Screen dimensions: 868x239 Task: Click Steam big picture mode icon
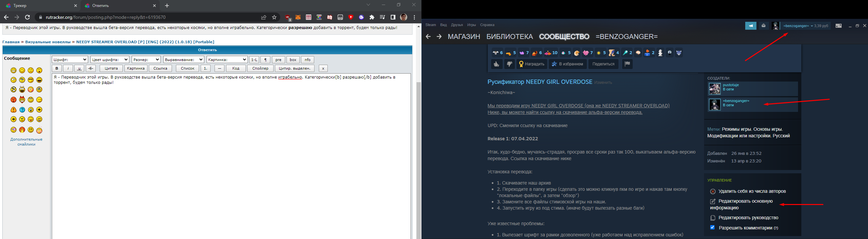point(839,26)
